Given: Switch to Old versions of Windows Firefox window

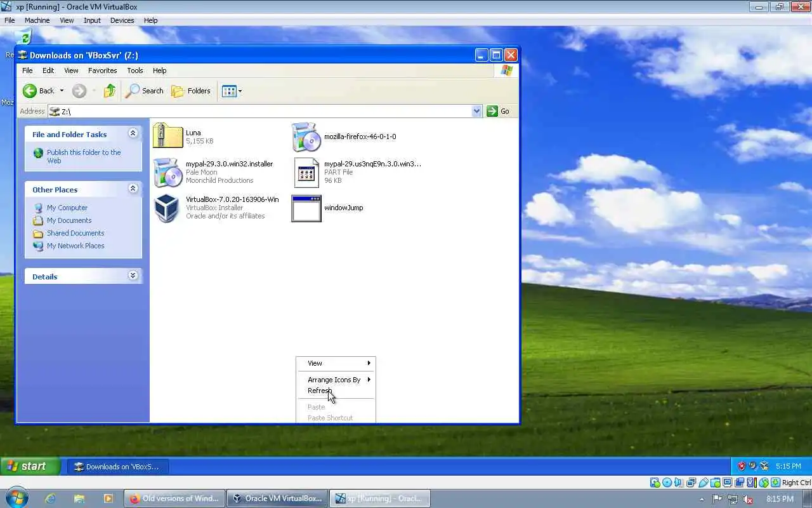Looking at the screenshot, I should (174, 498).
